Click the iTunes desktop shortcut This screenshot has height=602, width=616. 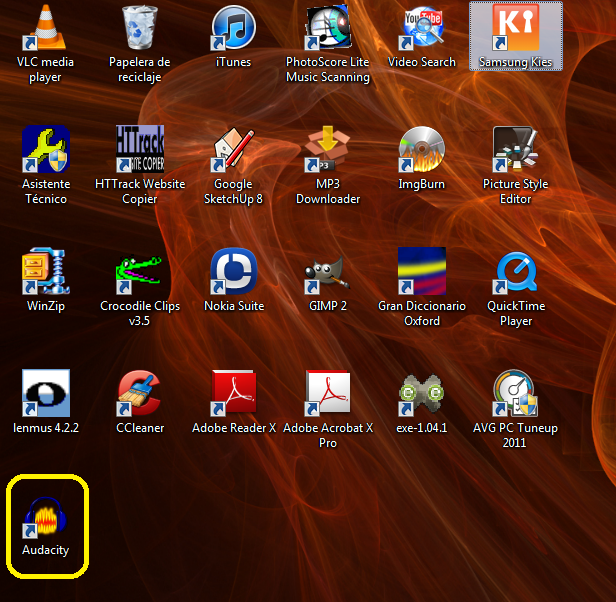pos(234,28)
